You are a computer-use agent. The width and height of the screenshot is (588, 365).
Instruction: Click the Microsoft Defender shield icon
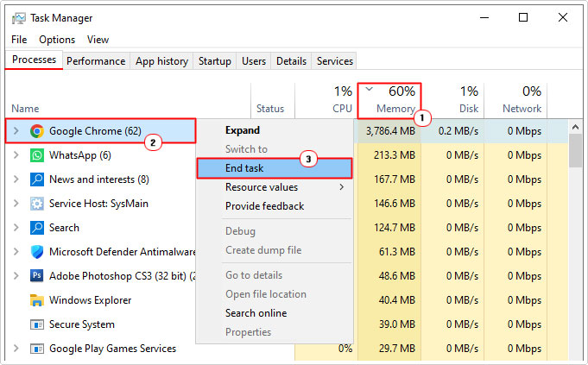(37, 252)
